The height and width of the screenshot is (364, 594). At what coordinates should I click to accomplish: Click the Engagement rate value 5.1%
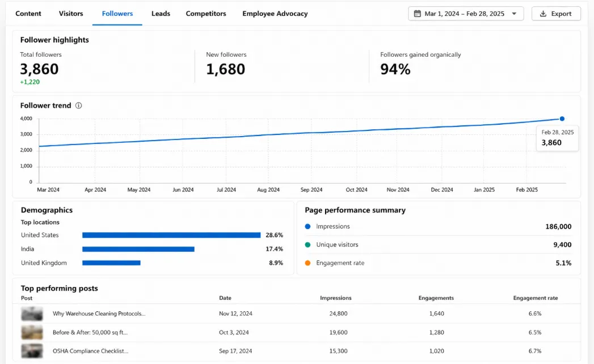563,263
